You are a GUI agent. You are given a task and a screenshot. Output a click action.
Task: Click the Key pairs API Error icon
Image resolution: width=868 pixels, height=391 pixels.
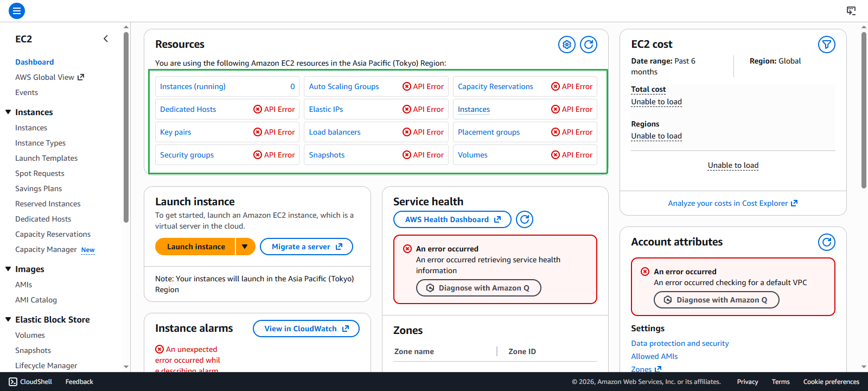pos(258,132)
